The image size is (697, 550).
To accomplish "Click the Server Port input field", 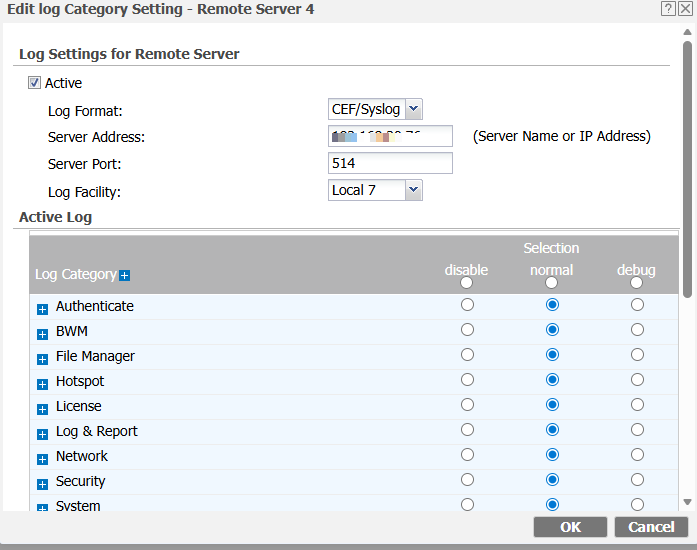I will tap(390, 163).
